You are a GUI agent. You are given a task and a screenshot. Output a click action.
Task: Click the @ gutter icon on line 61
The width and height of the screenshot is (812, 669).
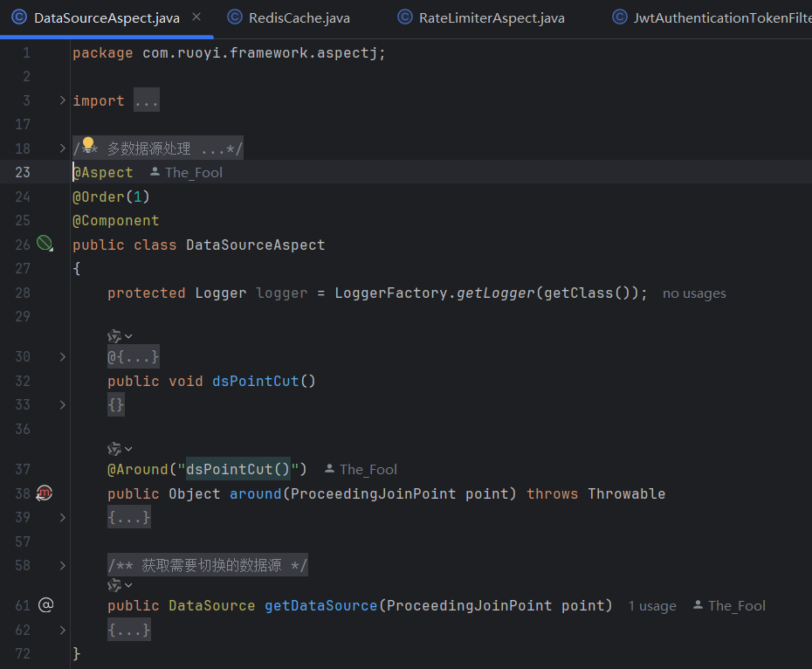tap(45, 604)
